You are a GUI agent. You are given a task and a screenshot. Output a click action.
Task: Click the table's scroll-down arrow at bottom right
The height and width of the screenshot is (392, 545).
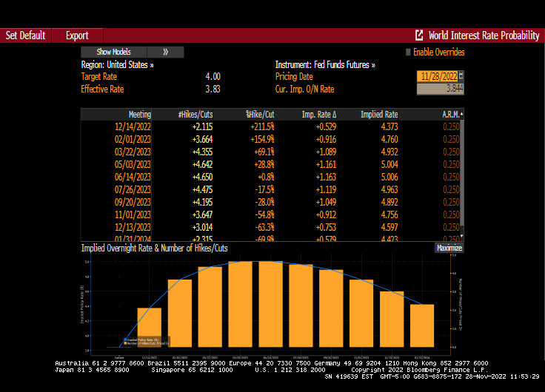click(461, 236)
